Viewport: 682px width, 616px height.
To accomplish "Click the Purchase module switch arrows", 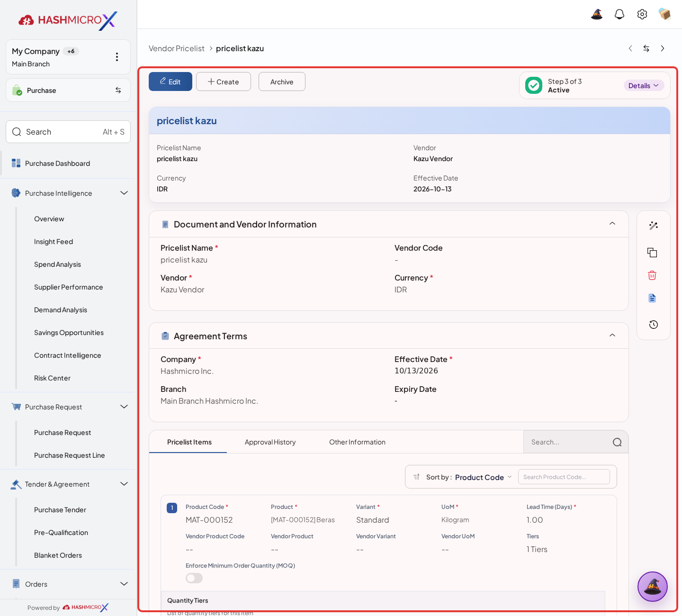I will 118,90.
